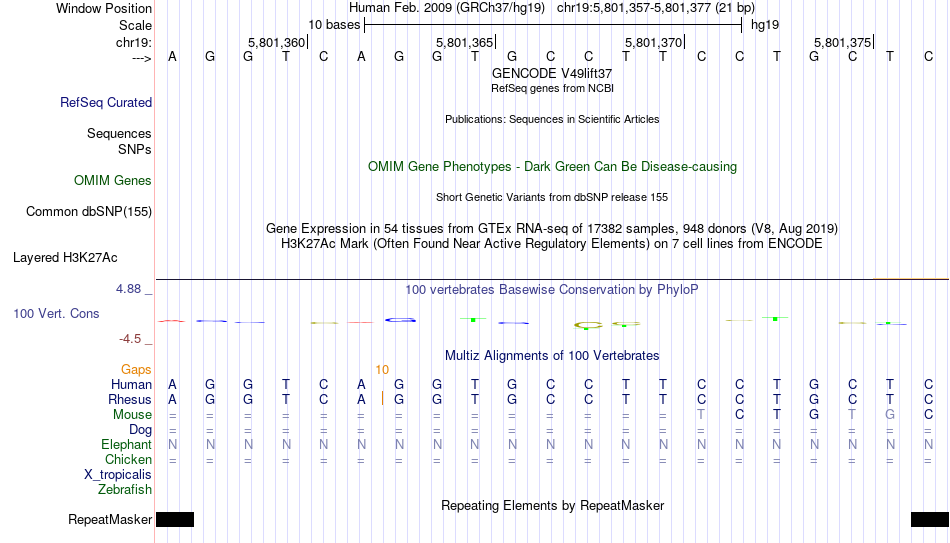Select the Zebrafish alignment row label

pos(125,490)
